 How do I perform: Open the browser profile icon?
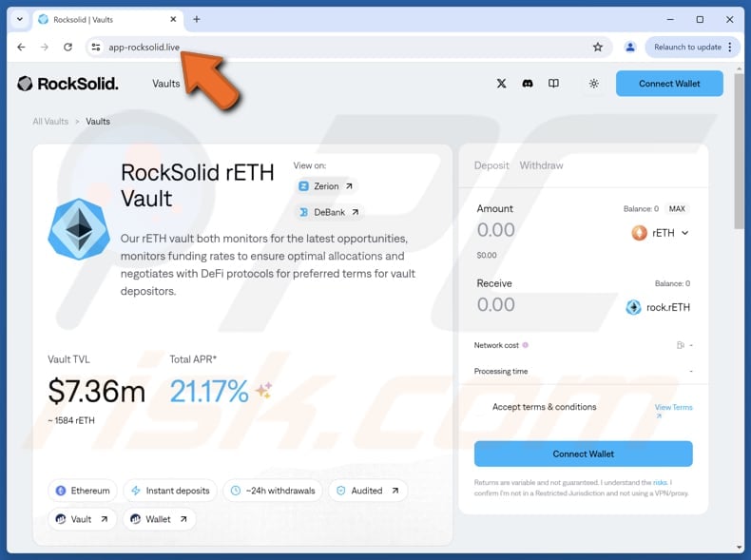630,47
